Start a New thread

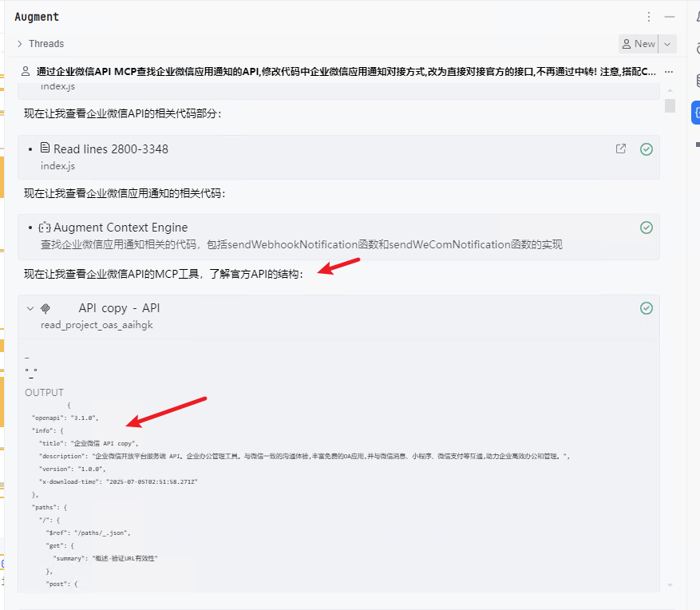[x=639, y=44]
